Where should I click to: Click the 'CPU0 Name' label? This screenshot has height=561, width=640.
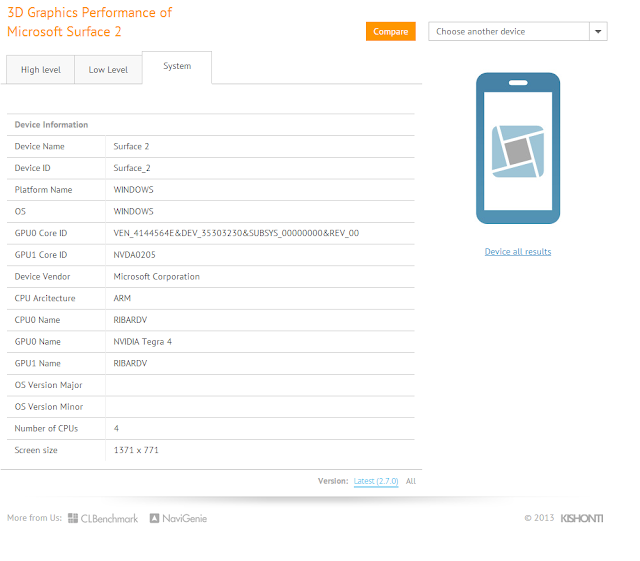(x=38, y=320)
